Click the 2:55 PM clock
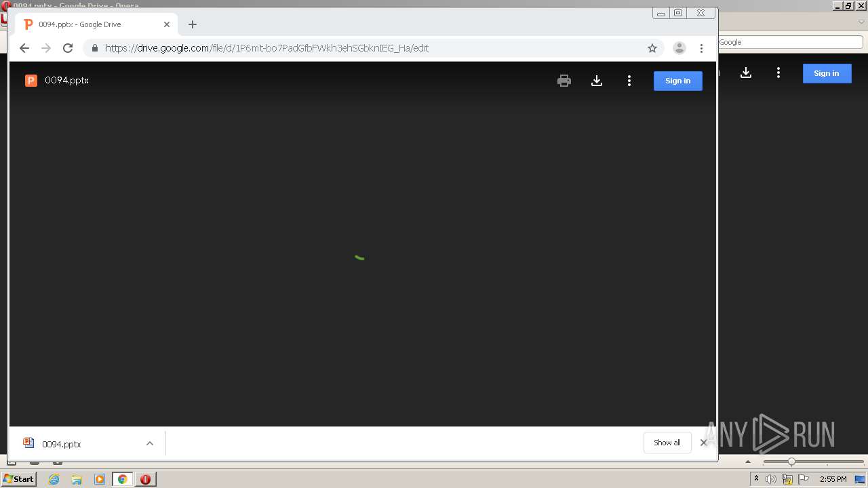 coord(833,479)
